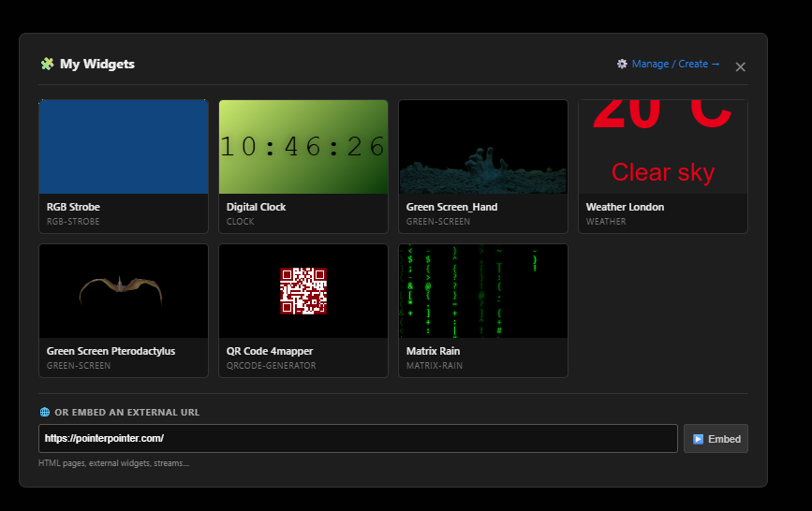The height and width of the screenshot is (511, 812).
Task: Click the globe icon beside external URL
Action: pyautogui.click(x=45, y=412)
